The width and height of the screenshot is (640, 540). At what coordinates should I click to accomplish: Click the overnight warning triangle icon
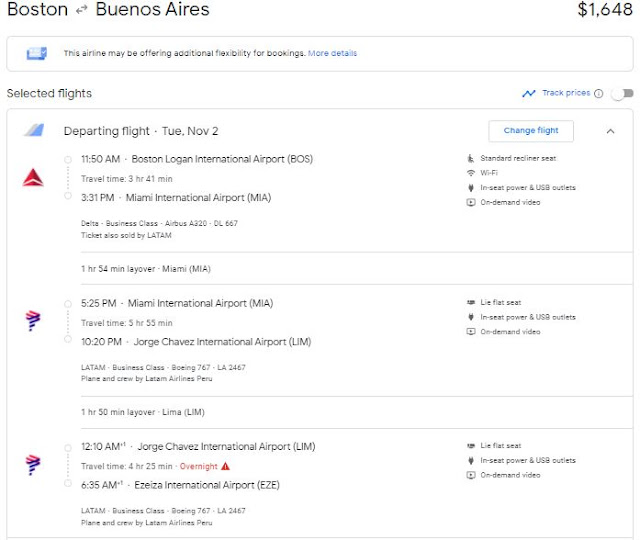pos(225,466)
